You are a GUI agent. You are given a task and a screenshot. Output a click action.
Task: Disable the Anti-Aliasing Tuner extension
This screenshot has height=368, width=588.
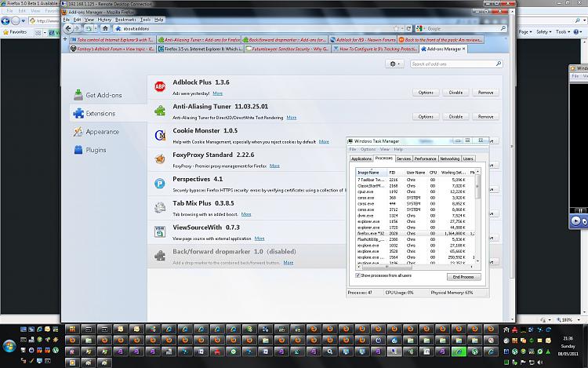pyautogui.click(x=456, y=117)
